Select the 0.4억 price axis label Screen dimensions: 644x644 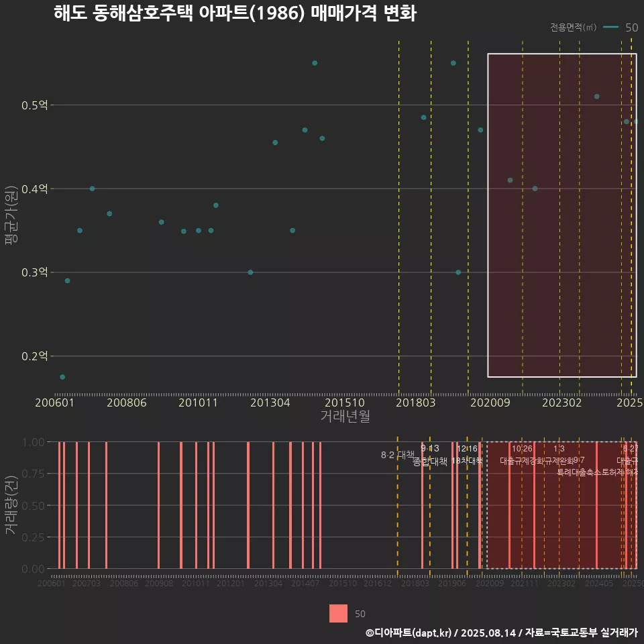pyautogui.click(x=34, y=189)
